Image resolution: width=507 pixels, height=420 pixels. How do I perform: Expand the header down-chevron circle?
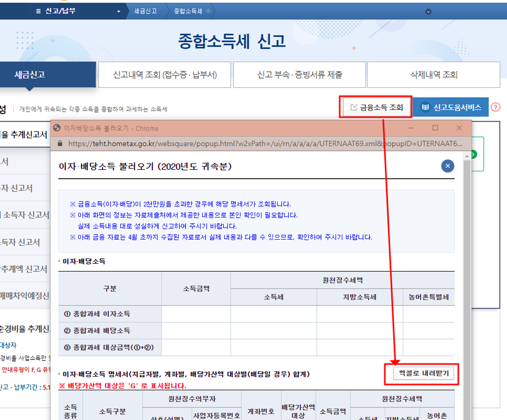pos(428,12)
